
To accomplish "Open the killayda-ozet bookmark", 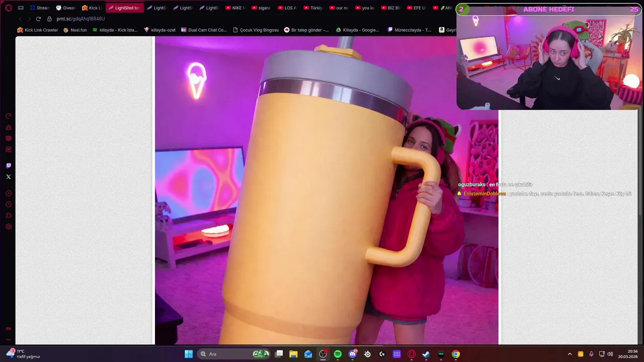I will pos(160,30).
